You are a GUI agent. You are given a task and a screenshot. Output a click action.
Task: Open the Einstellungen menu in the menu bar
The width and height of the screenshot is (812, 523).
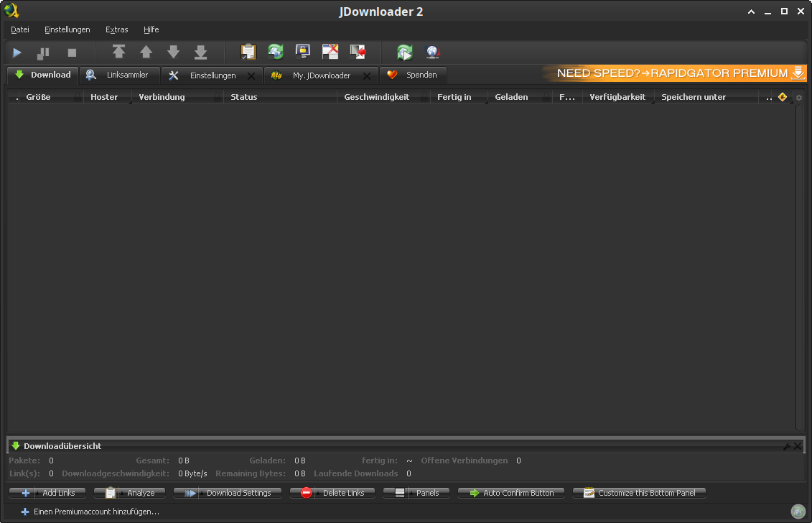tap(67, 29)
